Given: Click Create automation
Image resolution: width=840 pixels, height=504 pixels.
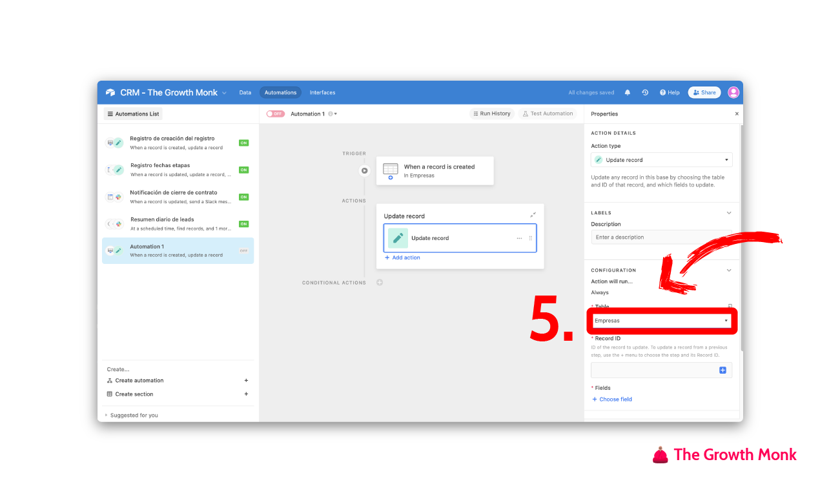Looking at the screenshot, I should click(139, 380).
